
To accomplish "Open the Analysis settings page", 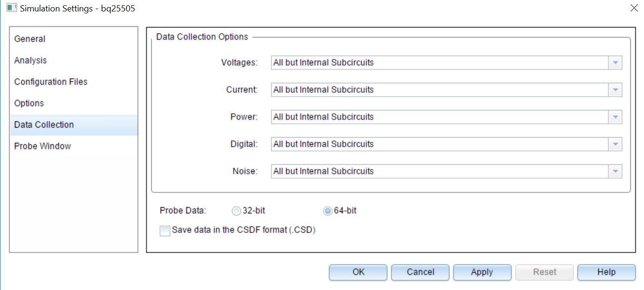I will (30, 60).
